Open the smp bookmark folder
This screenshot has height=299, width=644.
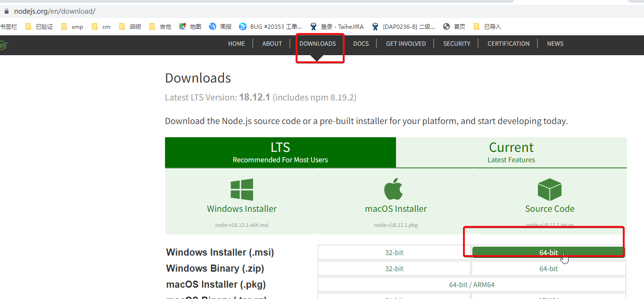[72, 27]
